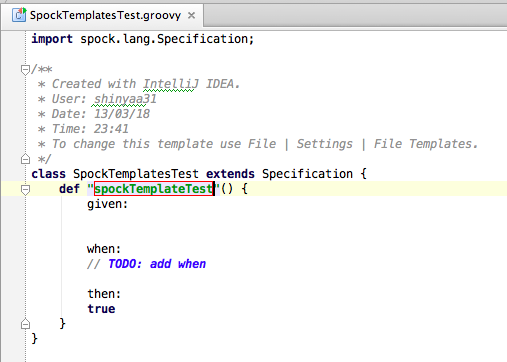This screenshot has height=362, width=507.
Task: Click the 'def' keyword
Action: click(70, 189)
